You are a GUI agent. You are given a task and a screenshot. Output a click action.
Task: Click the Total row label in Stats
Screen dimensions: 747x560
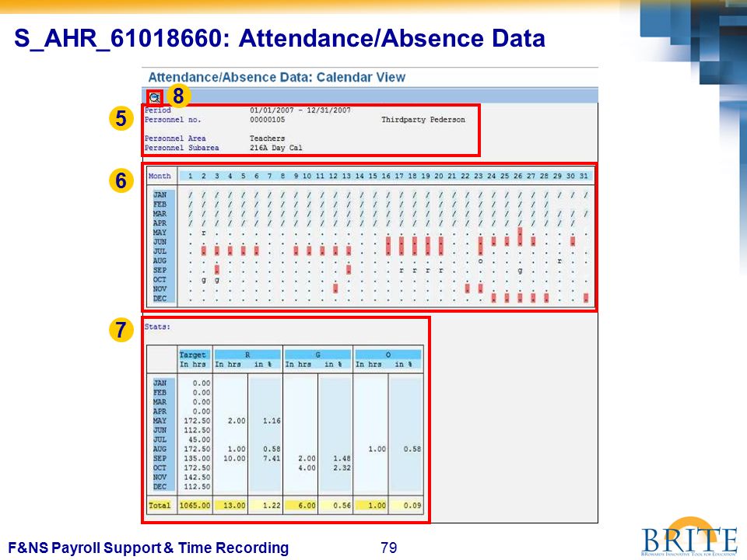coord(160,506)
